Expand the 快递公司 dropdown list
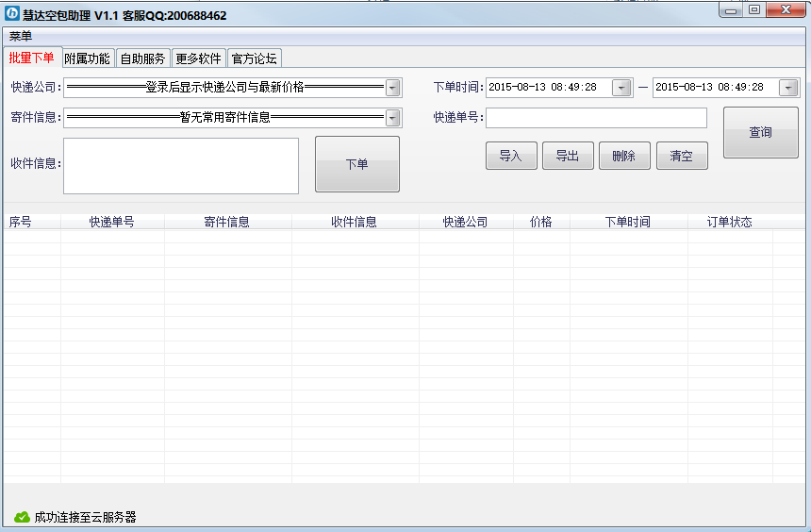Screen dimensions: 811x532 393,88
